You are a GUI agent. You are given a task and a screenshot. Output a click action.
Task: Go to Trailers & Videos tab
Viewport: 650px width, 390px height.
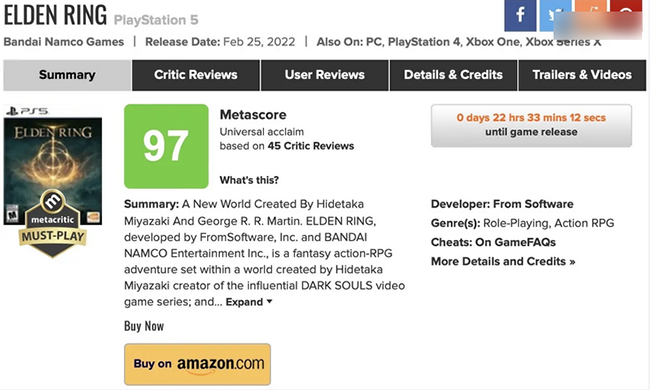coord(582,75)
